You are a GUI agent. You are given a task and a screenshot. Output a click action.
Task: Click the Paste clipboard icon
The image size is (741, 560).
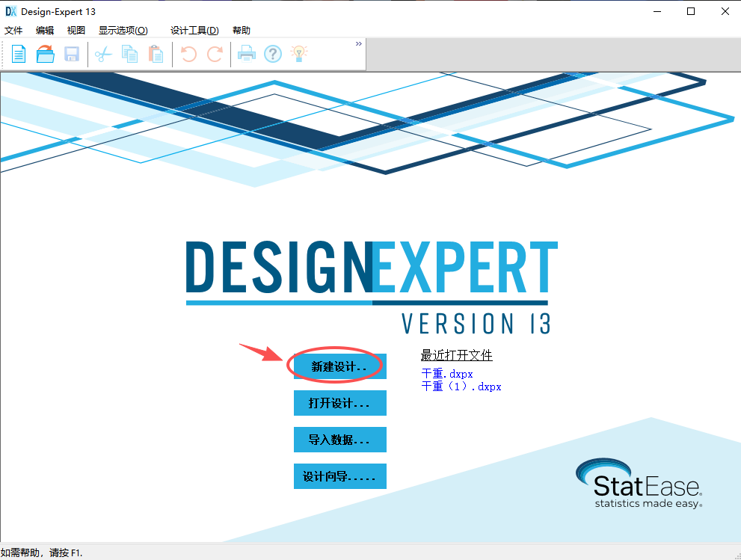[156, 54]
